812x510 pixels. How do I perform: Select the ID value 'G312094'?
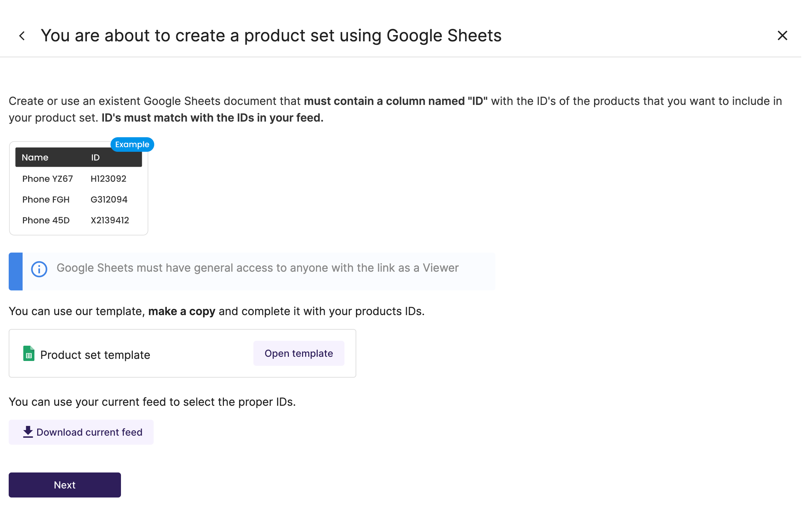pos(109,199)
